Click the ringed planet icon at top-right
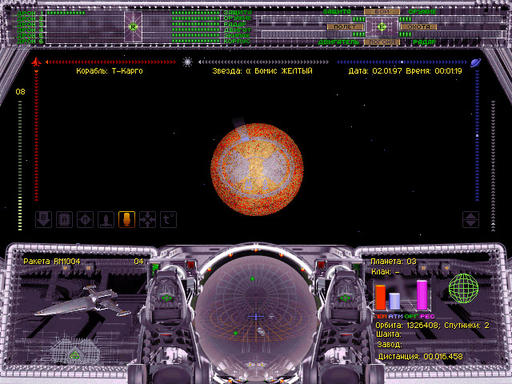This screenshot has height=384, width=512. (x=476, y=62)
